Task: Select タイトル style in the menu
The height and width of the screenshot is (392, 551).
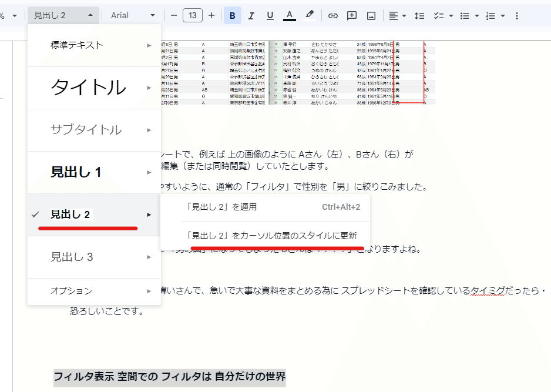Action: 94,88
